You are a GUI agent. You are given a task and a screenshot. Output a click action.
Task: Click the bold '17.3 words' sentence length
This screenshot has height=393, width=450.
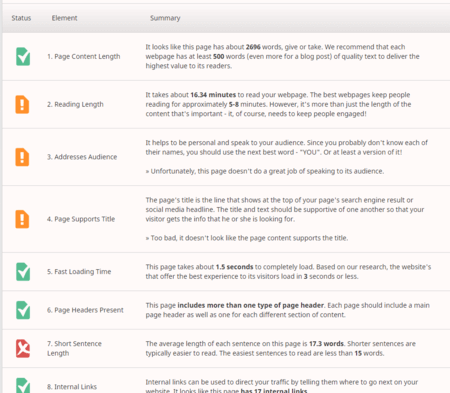click(x=326, y=344)
